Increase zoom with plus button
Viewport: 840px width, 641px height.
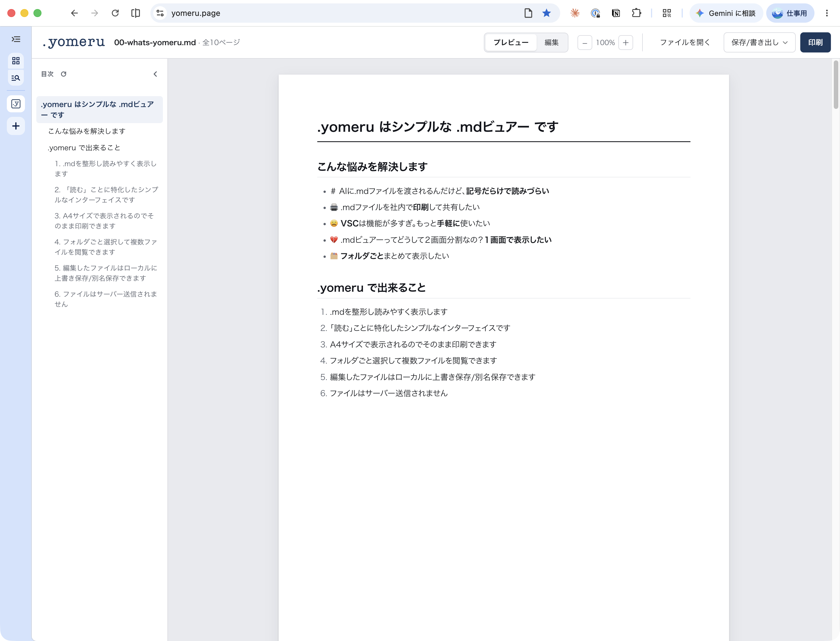click(625, 43)
